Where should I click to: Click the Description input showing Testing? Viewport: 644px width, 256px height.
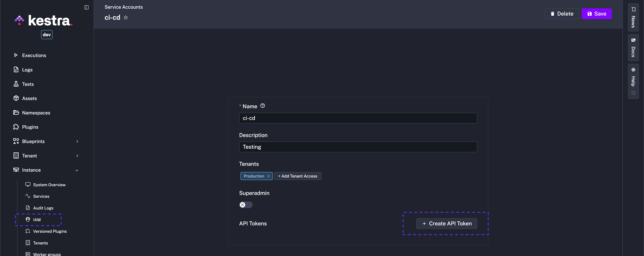(x=358, y=147)
